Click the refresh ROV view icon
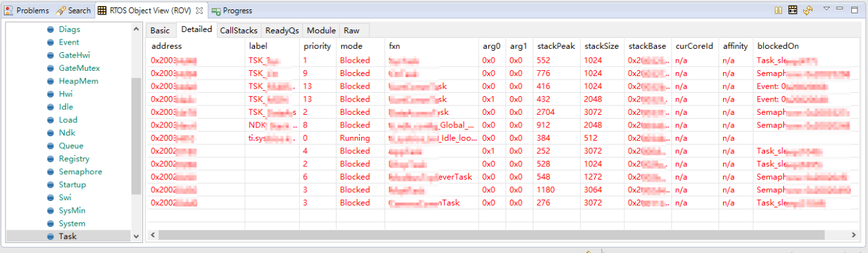Screen dimensions: 868x253 coord(808,10)
